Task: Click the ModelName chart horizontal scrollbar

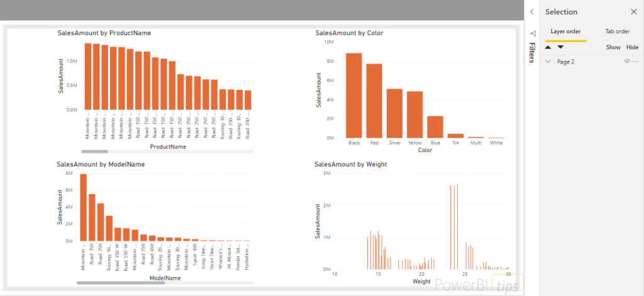Action: click(x=121, y=283)
